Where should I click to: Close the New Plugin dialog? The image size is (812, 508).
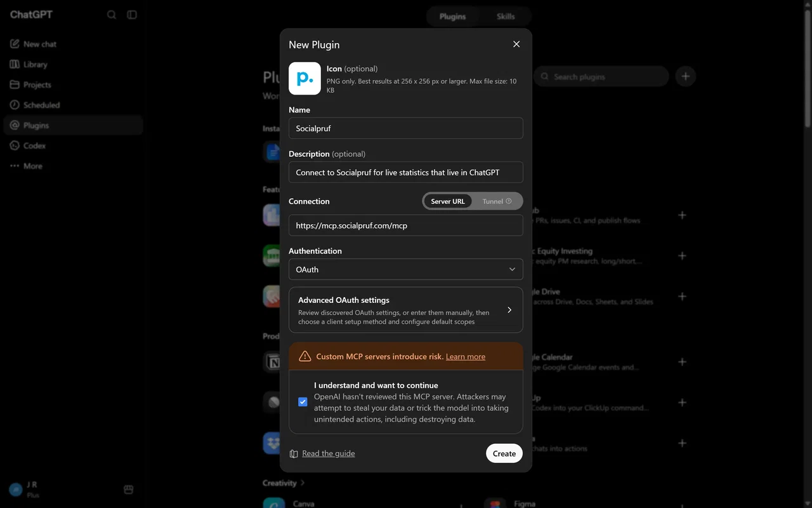516,44
